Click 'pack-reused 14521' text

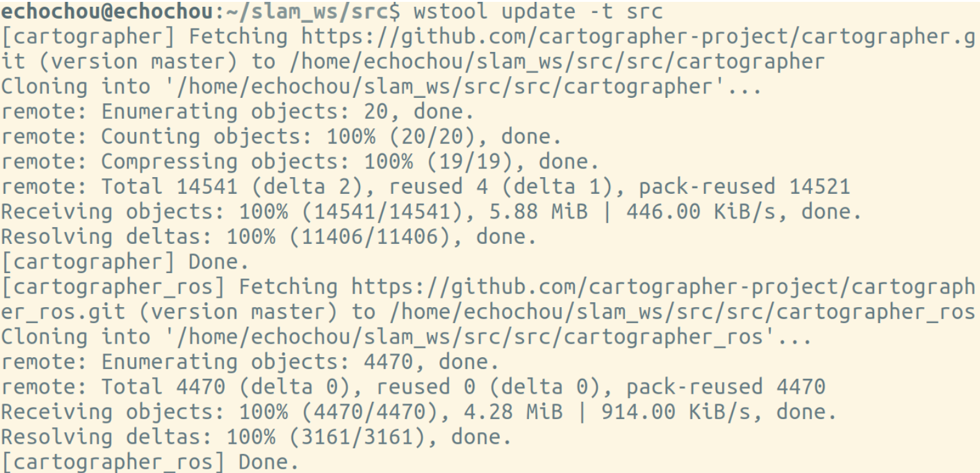pyautogui.click(x=744, y=187)
